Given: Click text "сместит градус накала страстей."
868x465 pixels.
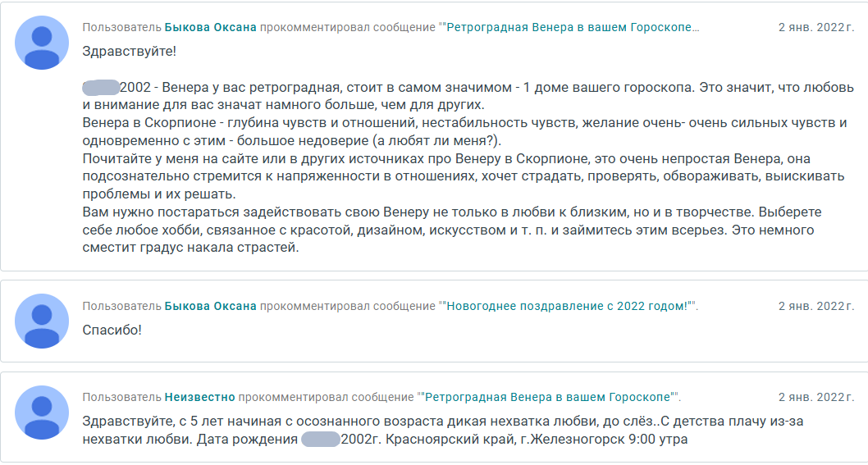Looking at the screenshot, I should coord(191,248).
